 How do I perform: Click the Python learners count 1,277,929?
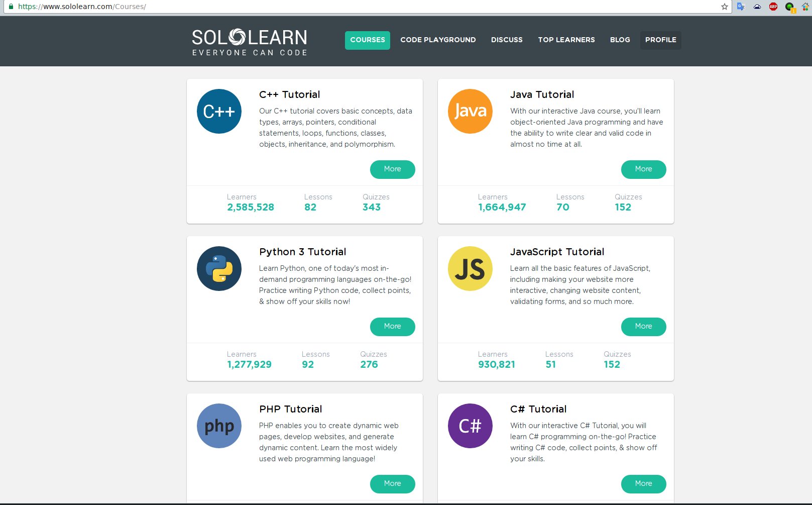(249, 364)
